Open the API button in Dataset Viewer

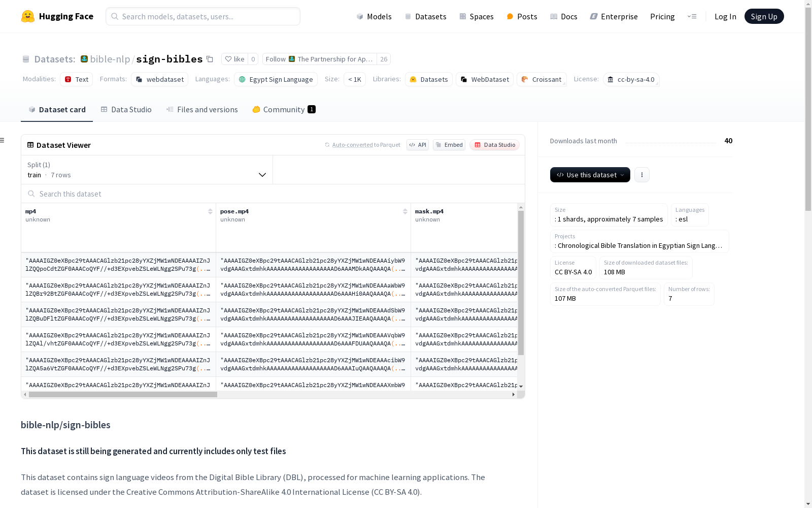(x=418, y=145)
